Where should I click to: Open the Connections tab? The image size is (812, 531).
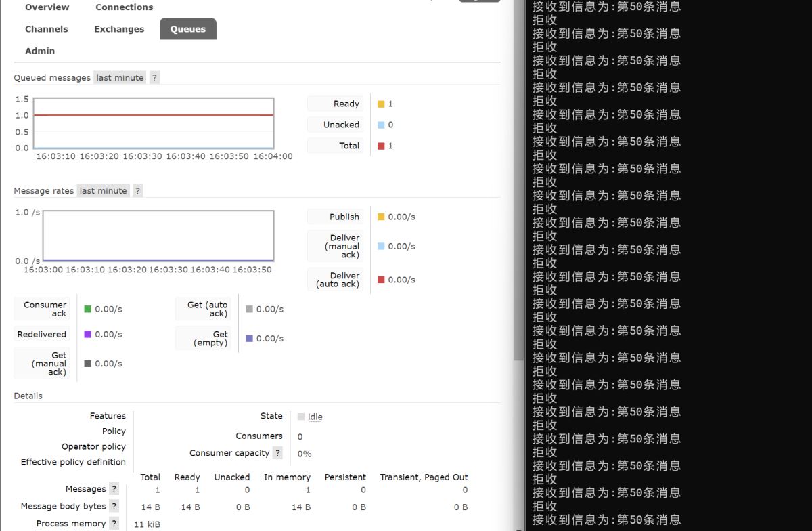pyautogui.click(x=124, y=7)
